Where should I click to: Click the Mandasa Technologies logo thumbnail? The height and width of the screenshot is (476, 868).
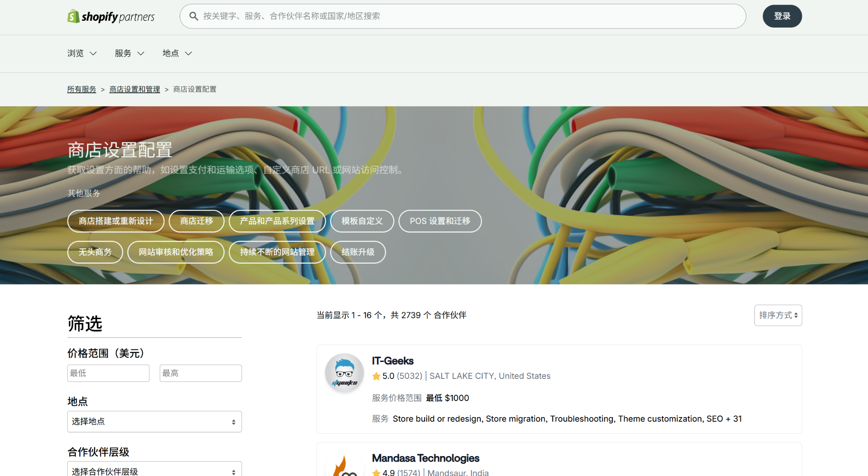point(344,466)
